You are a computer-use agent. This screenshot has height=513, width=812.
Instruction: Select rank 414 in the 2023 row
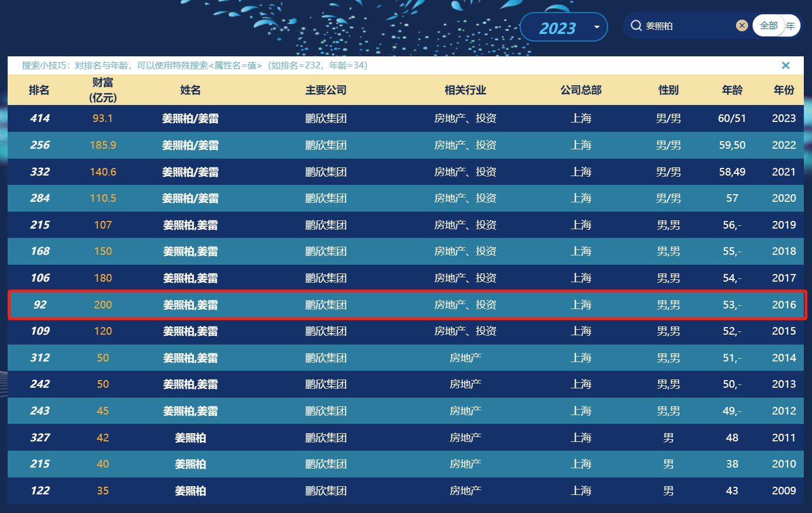[40, 118]
